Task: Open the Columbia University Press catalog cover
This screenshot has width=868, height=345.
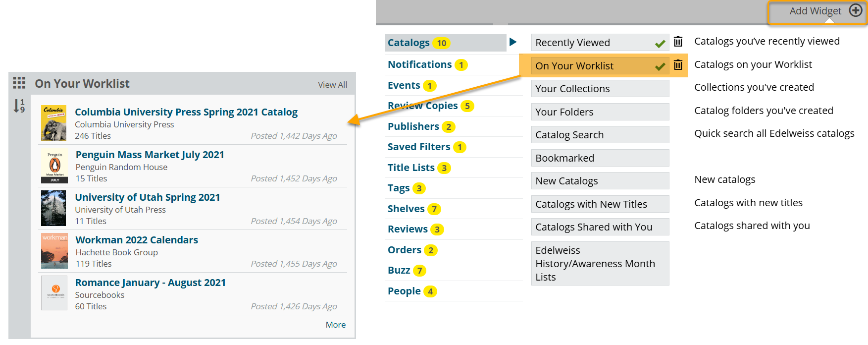Action: pos(53,123)
